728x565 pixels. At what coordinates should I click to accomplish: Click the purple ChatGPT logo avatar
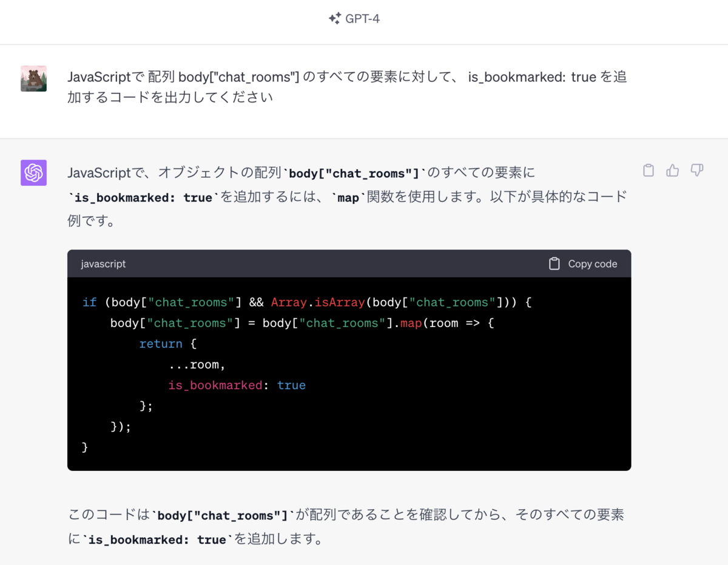pyautogui.click(x=33, y=172)
